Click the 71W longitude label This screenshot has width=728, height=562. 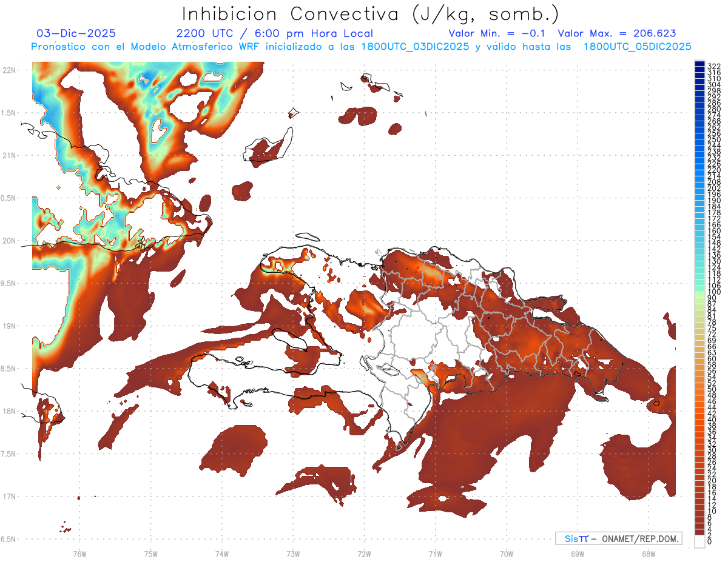[435, 554]
